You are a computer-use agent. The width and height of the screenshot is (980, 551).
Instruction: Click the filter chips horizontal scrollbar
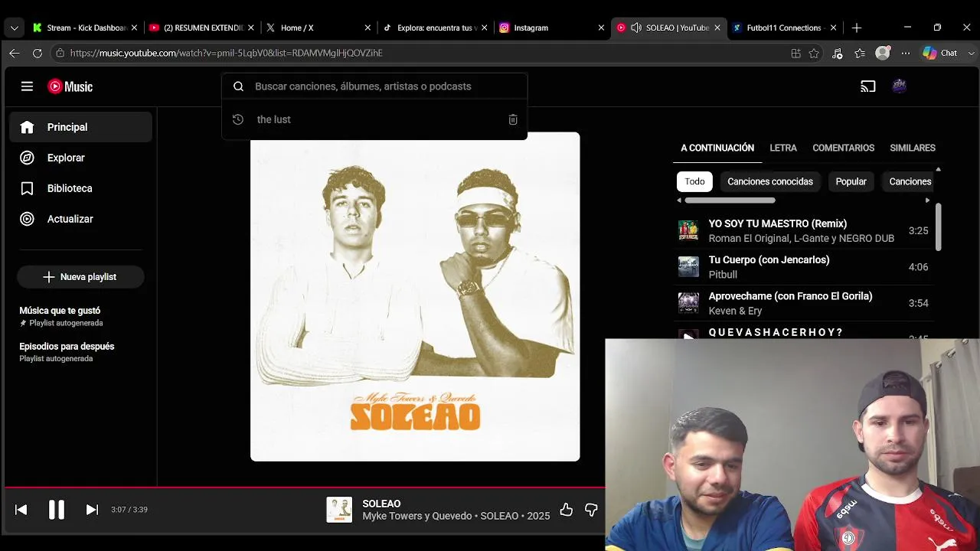(730, 201)
